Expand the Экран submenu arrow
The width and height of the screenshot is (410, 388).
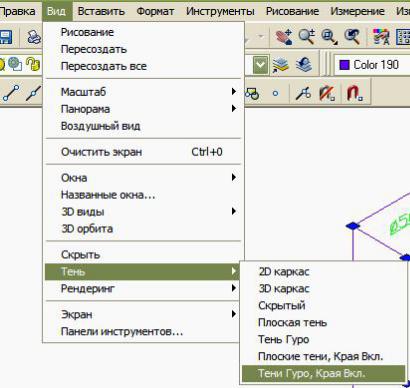234,314
